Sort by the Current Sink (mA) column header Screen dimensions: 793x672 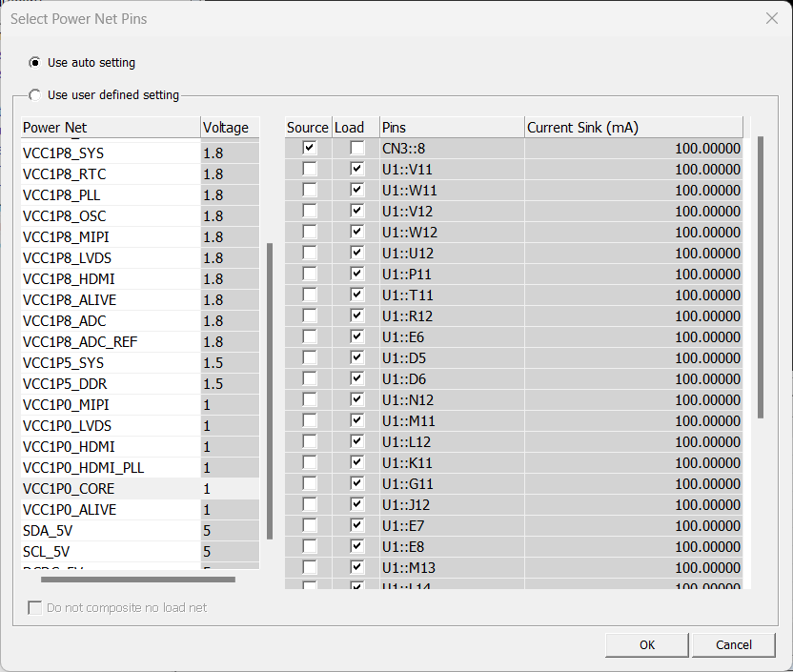pyautogui.click(x=633, y=128)
